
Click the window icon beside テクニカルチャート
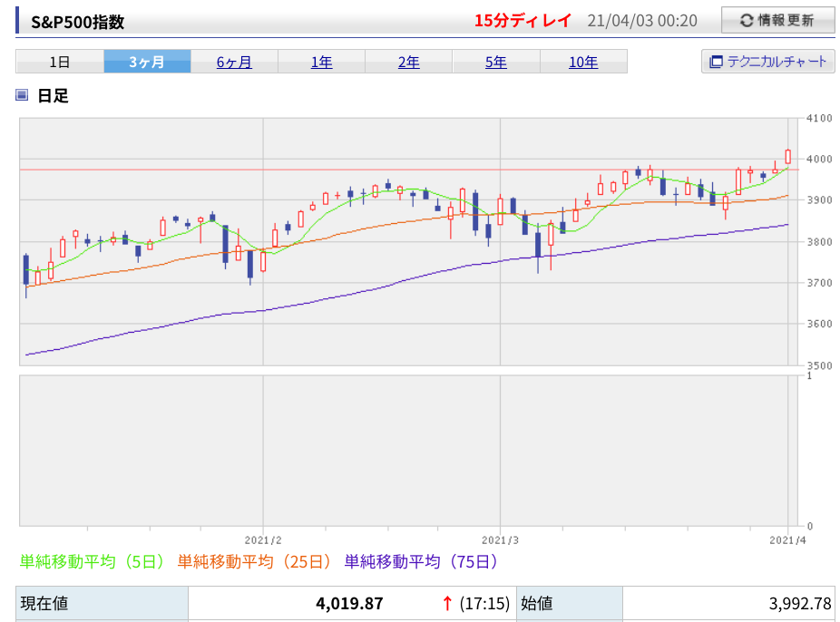[716, 62]
